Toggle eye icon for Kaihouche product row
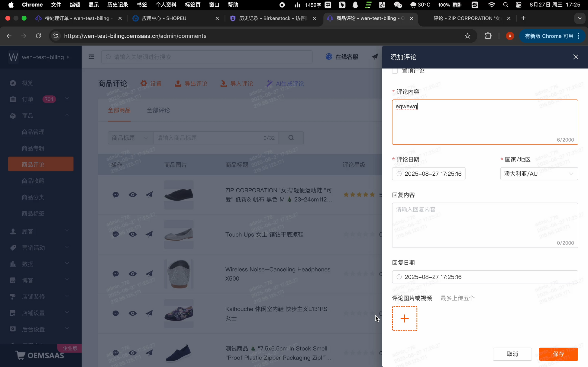 pos(132,313)
